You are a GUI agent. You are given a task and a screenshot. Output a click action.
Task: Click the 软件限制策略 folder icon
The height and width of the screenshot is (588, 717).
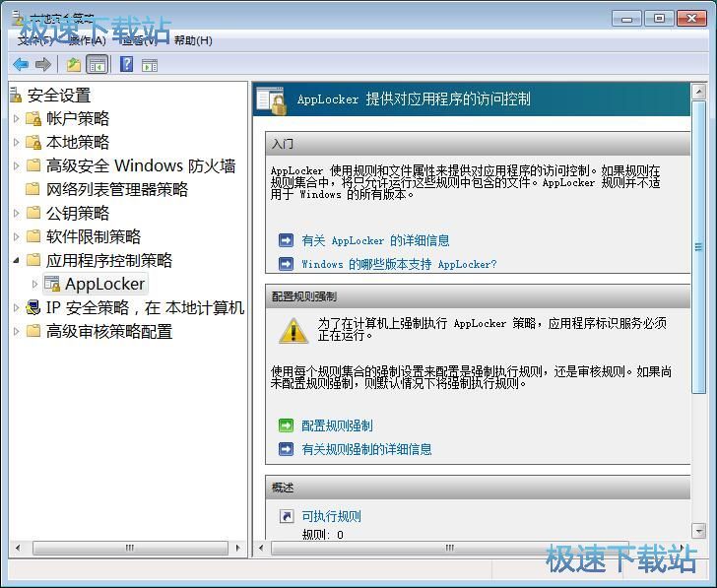pyautogui.click(x=33, y=236)
